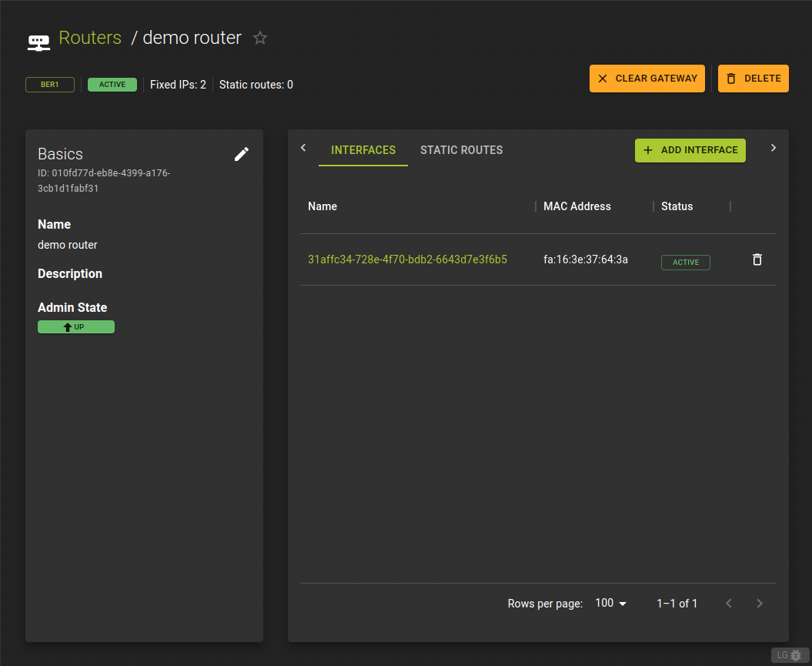The image size is (812, 666).
Task: Click the Add Interface button
Action: click(x=690, y=150)
